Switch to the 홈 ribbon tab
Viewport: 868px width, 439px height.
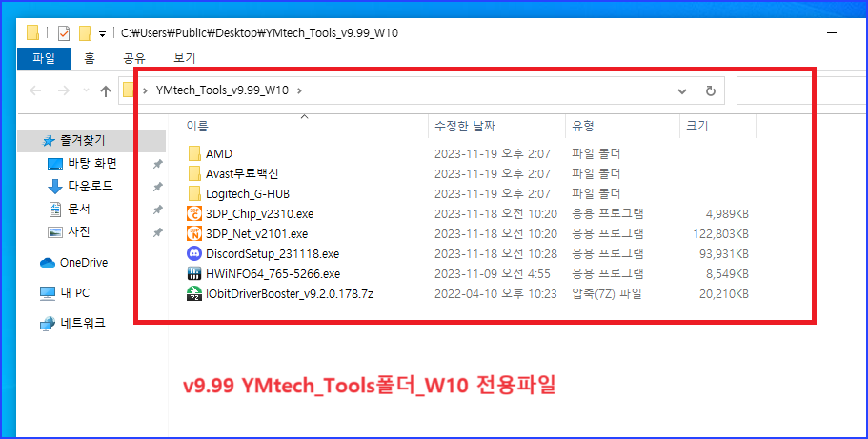90,58
